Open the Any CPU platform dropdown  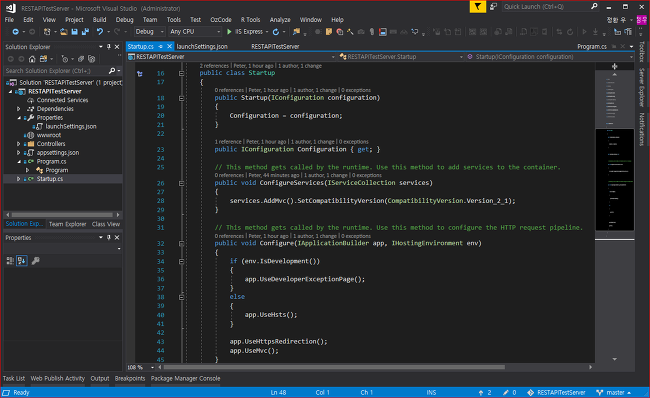(x=195, y=32)
